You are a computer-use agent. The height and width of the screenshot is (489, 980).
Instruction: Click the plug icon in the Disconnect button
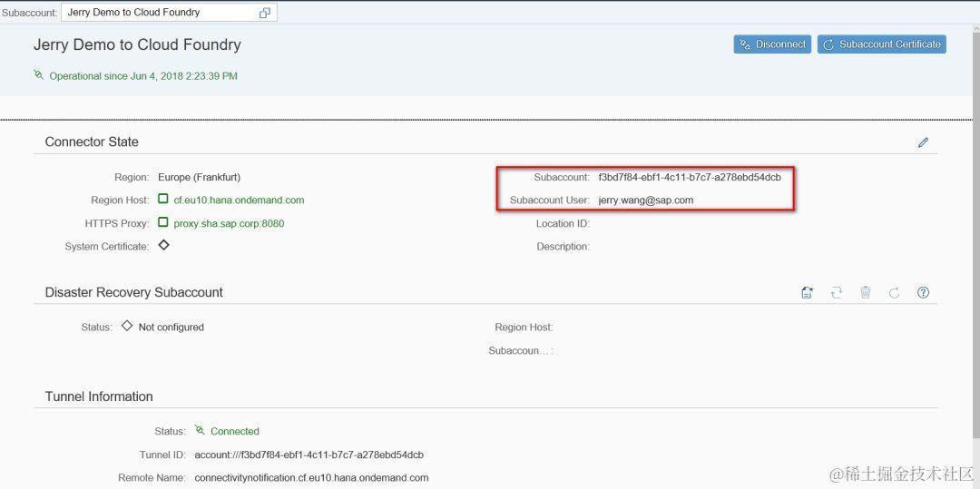(x=745, y=44)
